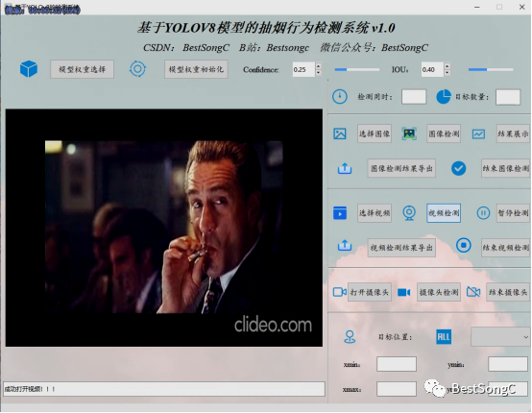The width and height of the screenshot is (532, 413).
Task: Click the solid blue camera icon
Action: pos(403,292)
